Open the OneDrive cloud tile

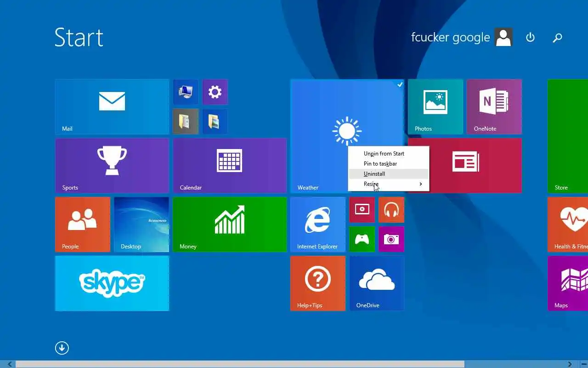[377, 283]
